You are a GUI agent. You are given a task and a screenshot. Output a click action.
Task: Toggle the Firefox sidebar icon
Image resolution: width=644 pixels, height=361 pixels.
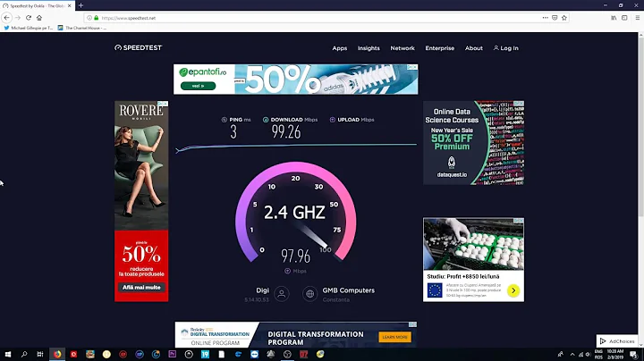tap(624, 18)
